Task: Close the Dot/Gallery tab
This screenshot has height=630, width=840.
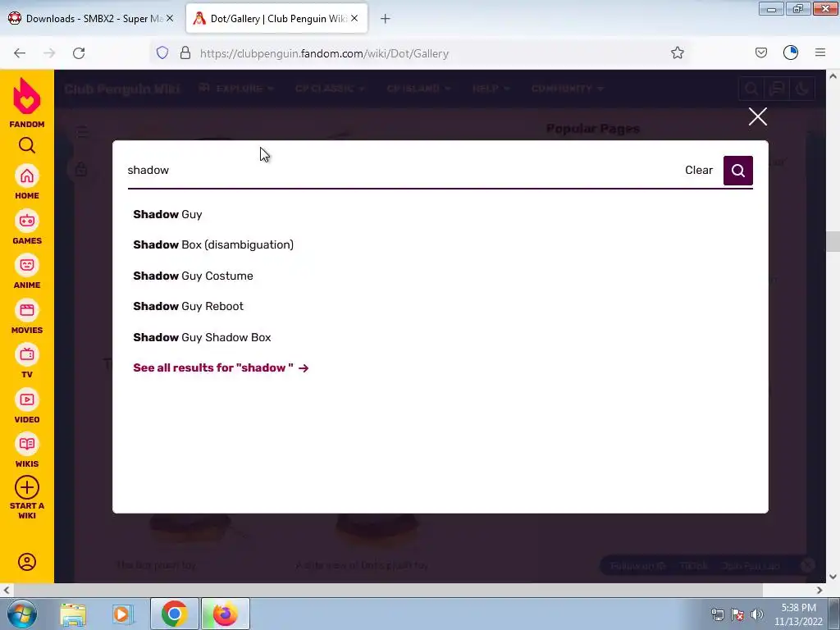Action: (x=354, y=18)
